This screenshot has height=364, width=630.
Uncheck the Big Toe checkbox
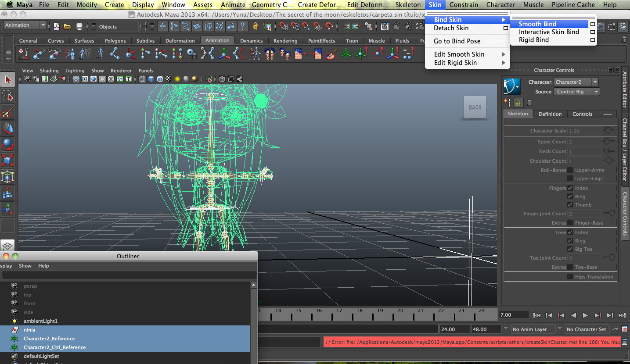(x=570, y=249)
